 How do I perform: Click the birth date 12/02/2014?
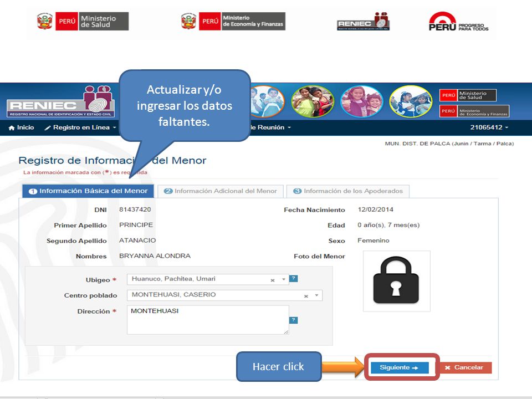[376, 209]
